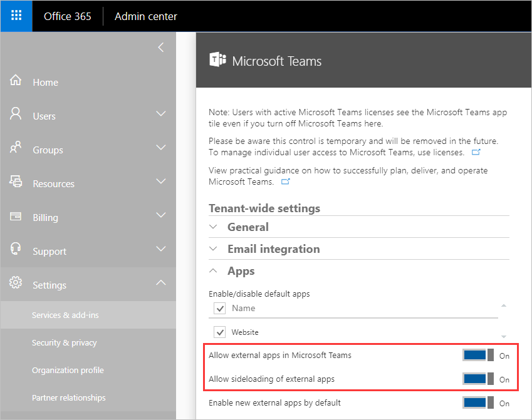Expand the Billing menu chevron

tap(161, 215)
